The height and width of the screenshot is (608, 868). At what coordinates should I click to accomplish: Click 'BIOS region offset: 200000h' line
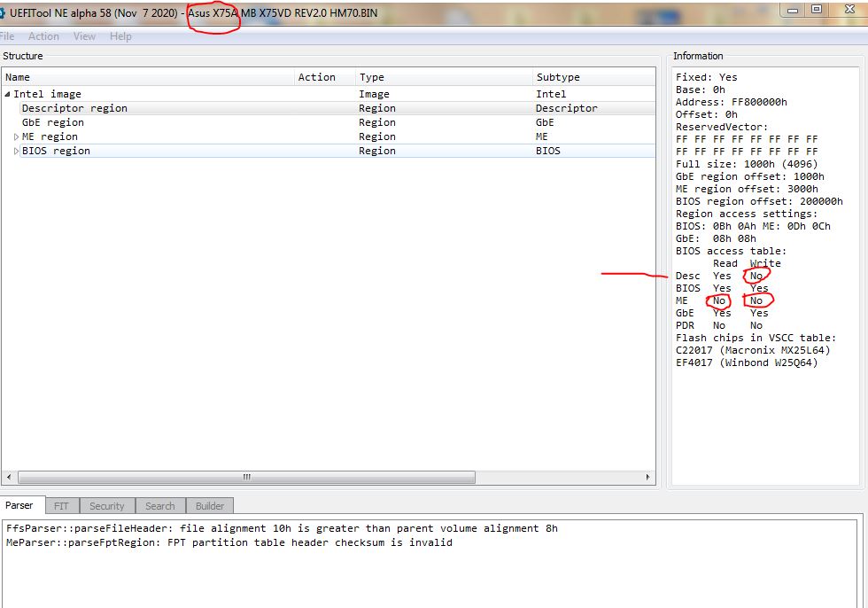[759, 201]
